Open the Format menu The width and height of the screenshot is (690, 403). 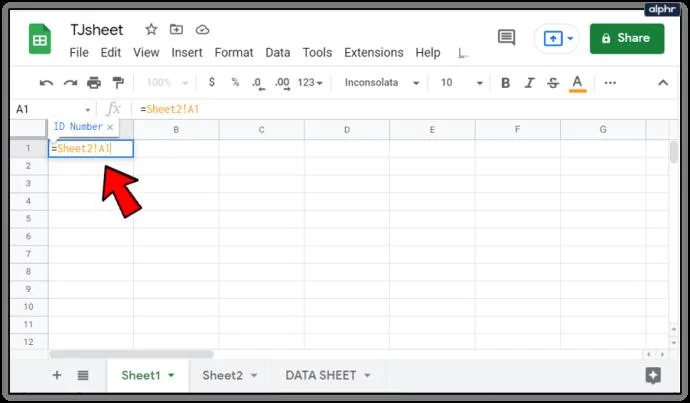coord(234,53)
